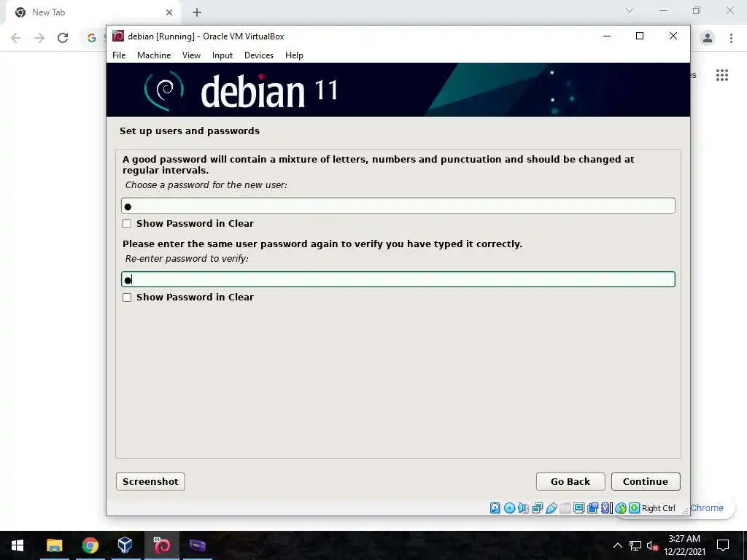The image size is (747, 560).
Task: Click the Screenshot button
Action: coord(150,481)
